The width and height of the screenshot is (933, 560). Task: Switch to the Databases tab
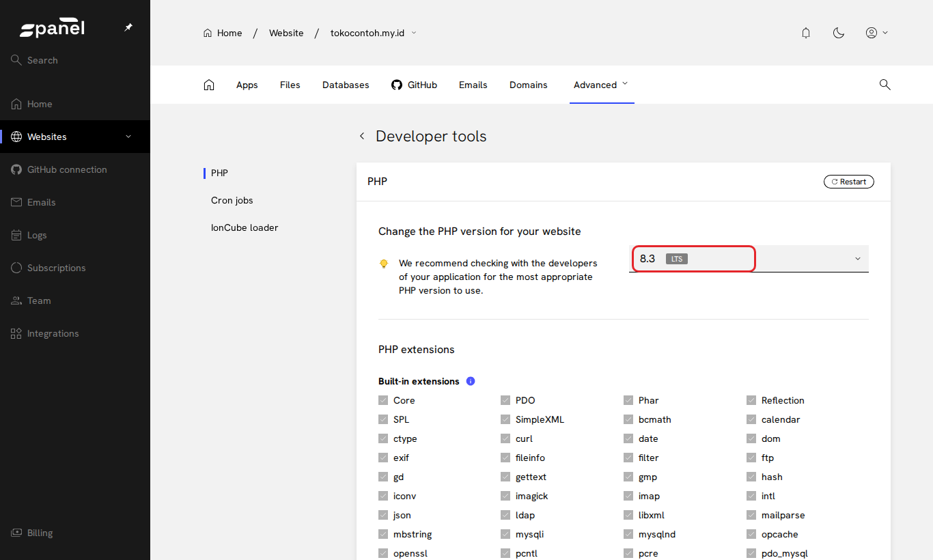point(346,85)
